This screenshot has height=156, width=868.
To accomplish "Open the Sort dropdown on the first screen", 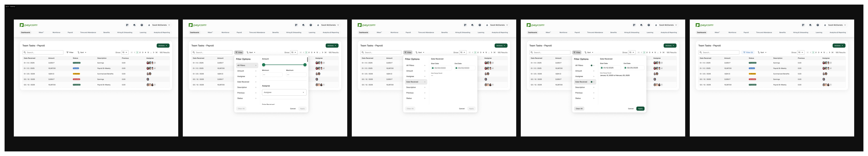I will tap(82, 53).
